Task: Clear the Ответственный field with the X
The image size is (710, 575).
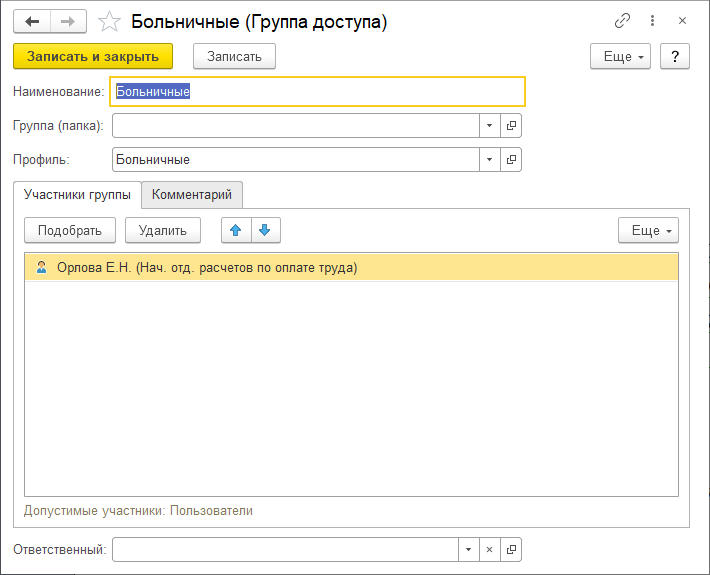Action: coord(490,549)
